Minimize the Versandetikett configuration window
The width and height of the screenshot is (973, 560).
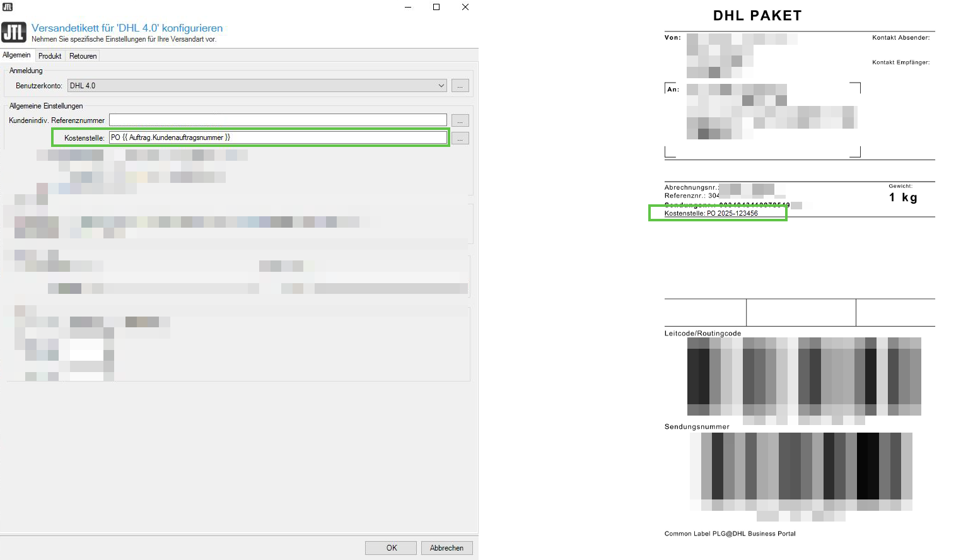pos(408,7)
